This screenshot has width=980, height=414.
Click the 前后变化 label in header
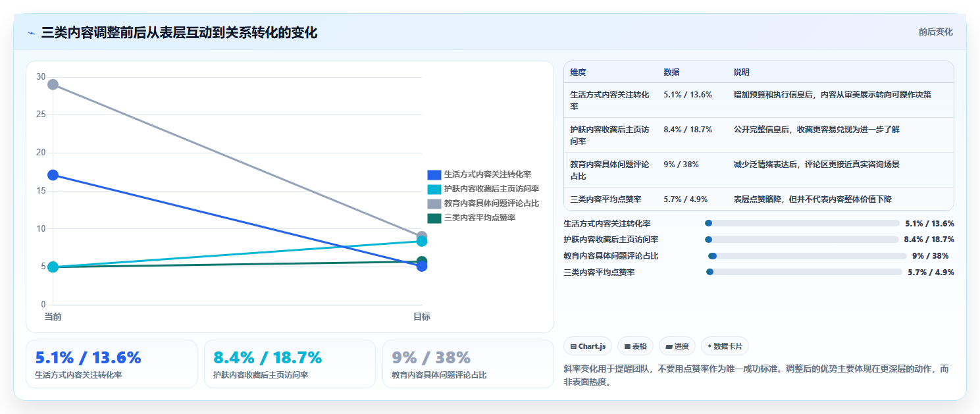point(935,32)
